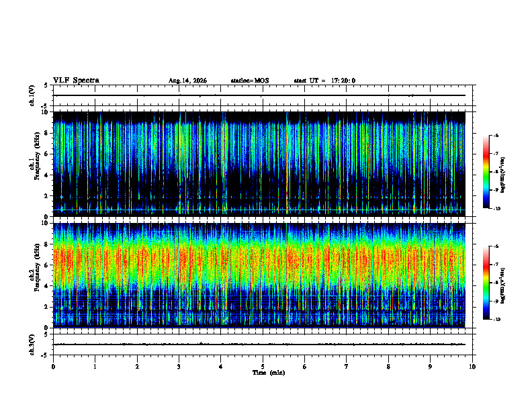Click the "5" tick of the ch.1(V) panel

click(x=46, y=86)
